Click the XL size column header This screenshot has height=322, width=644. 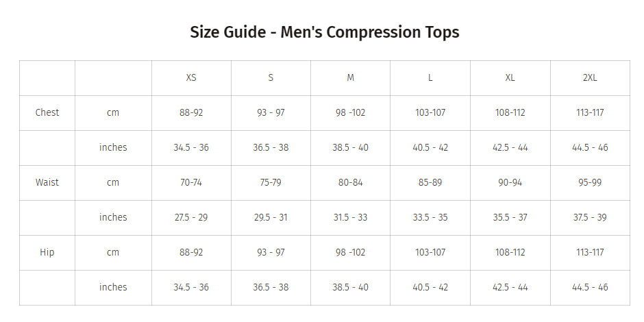tap(510, 77)
